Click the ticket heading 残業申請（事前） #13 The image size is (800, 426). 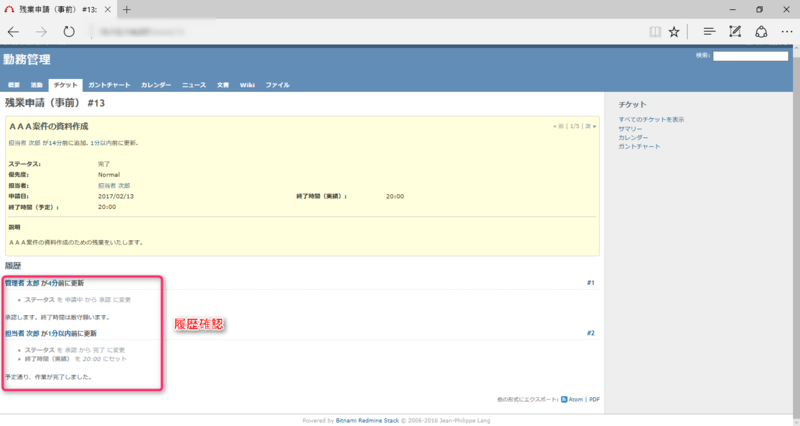(x=55, y=103)
